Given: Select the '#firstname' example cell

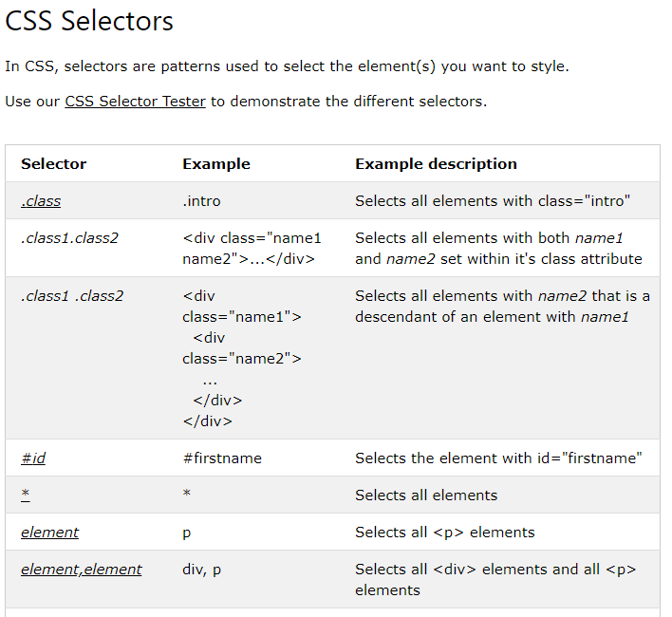Looking at the screenshot, I should click(x=222, y=458).
